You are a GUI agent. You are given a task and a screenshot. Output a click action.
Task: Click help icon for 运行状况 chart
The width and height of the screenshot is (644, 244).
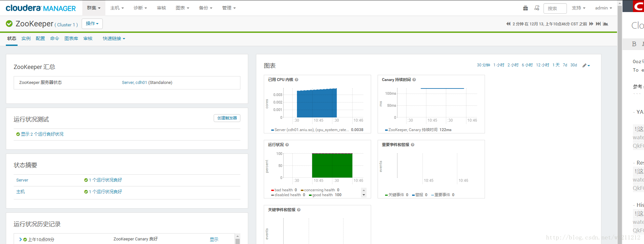[x=287, y=145]
